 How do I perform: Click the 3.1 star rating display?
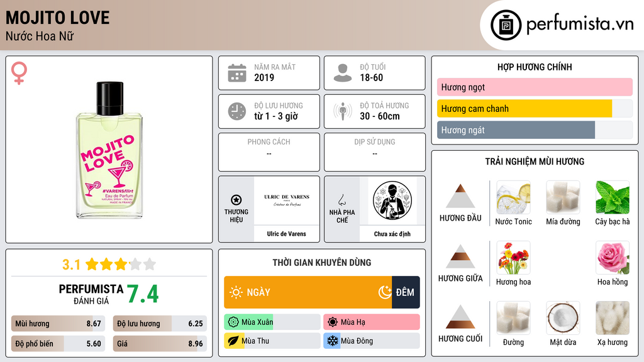[109, 265]
